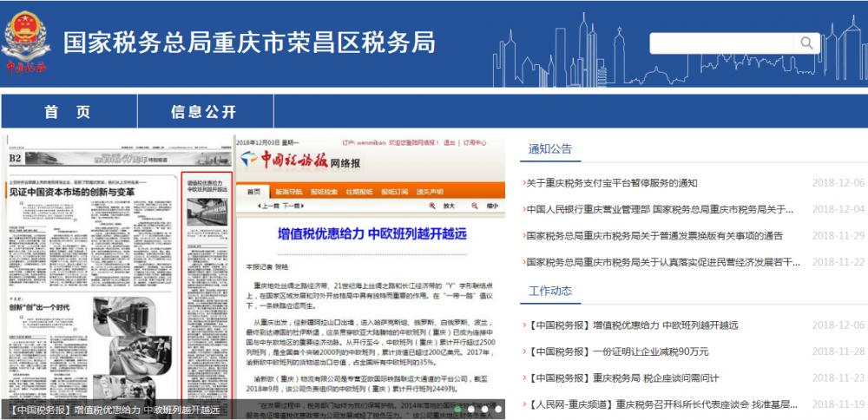Open the 信息公开 navigation tab
The width and height of the screenshot is (868, 420).
point(204,112)
